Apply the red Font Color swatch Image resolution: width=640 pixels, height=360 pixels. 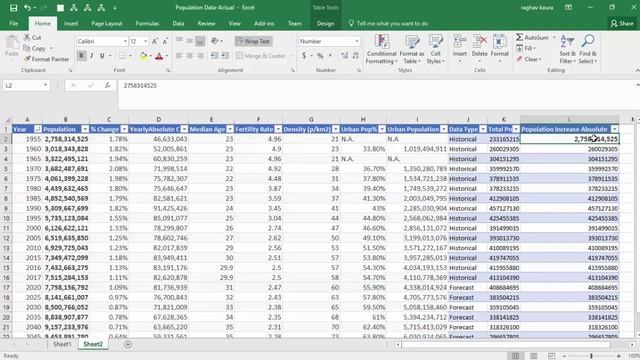159,56
